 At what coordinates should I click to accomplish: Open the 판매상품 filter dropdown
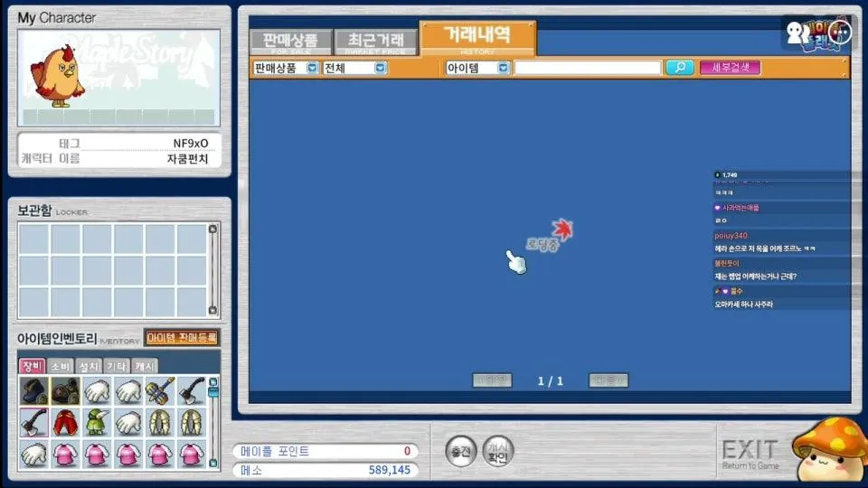(312, 68)
